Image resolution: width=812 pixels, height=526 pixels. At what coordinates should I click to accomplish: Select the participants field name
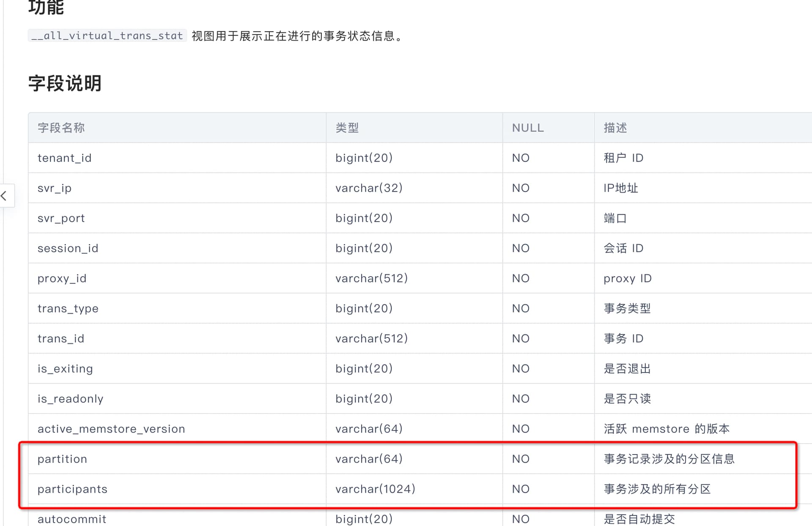click(72, 489)
